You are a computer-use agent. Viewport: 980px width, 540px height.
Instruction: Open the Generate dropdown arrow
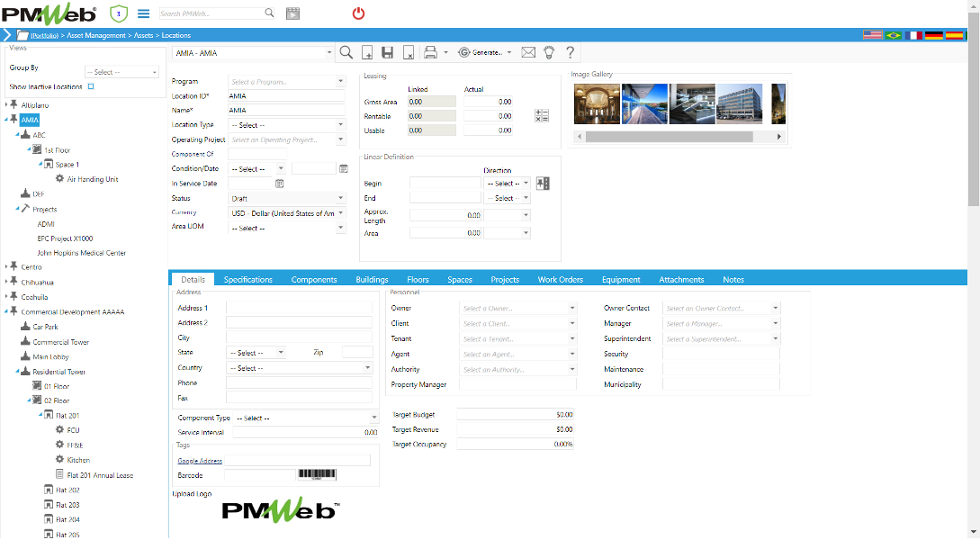509,52
